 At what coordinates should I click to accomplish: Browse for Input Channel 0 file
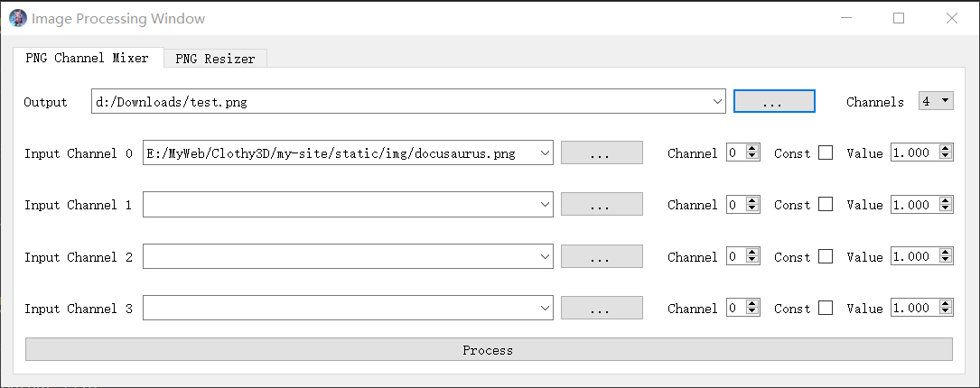[x=602, y=153]
